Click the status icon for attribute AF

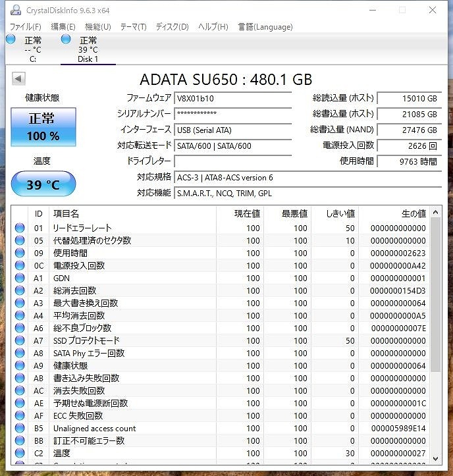20,415
